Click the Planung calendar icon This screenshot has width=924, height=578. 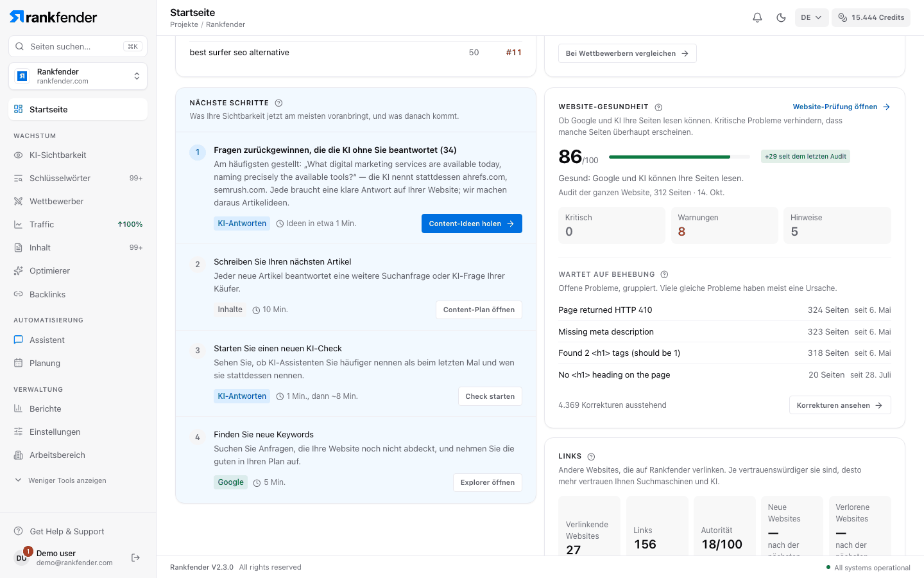point(18,363)
